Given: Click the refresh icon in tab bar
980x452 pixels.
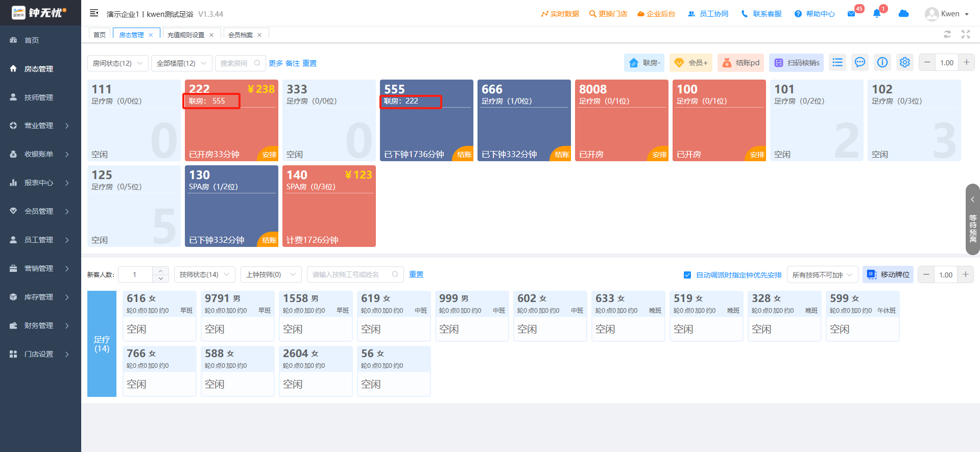Looking at the screenshot, I should click(947, 34).
